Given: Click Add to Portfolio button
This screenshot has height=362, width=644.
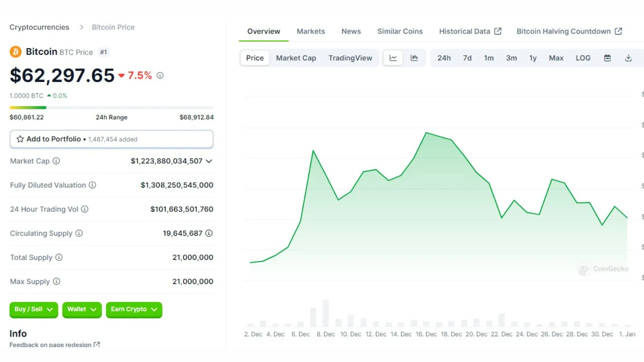Looking at the screenshot, I should point(111,139).
